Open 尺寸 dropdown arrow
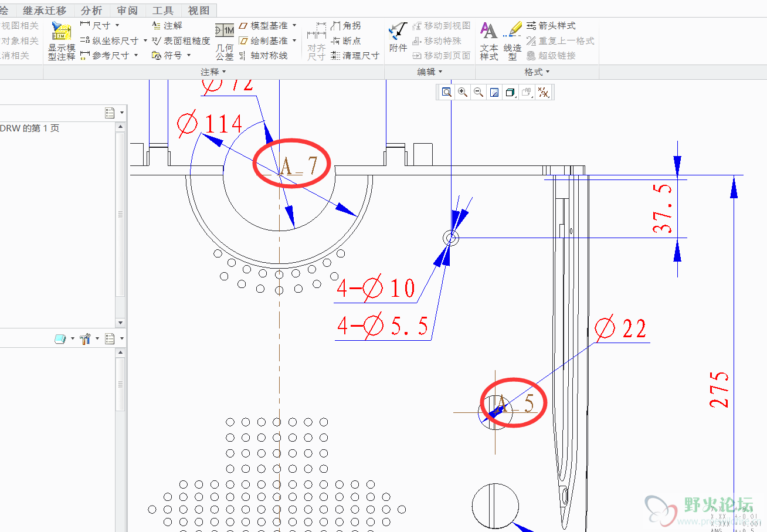The width and height of the screenshot is (767, 532). click(117, 26)
